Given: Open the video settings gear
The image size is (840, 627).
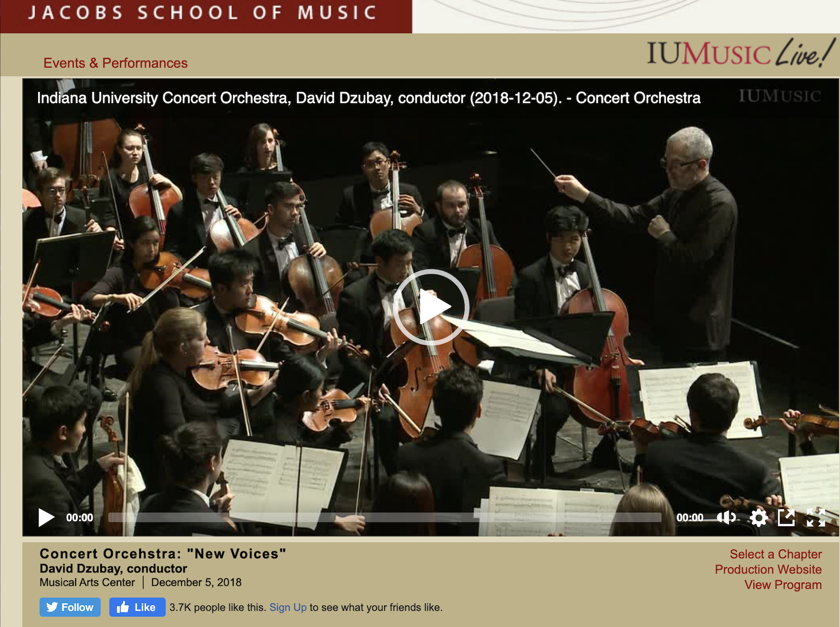Looking at the screenshot, I should 758,517.
